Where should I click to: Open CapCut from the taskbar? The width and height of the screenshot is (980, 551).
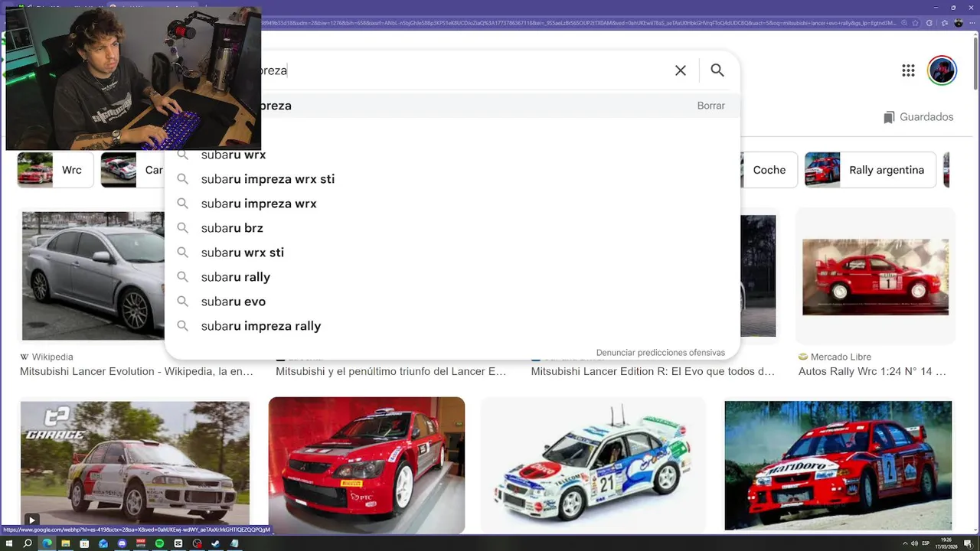coord(178,543)
